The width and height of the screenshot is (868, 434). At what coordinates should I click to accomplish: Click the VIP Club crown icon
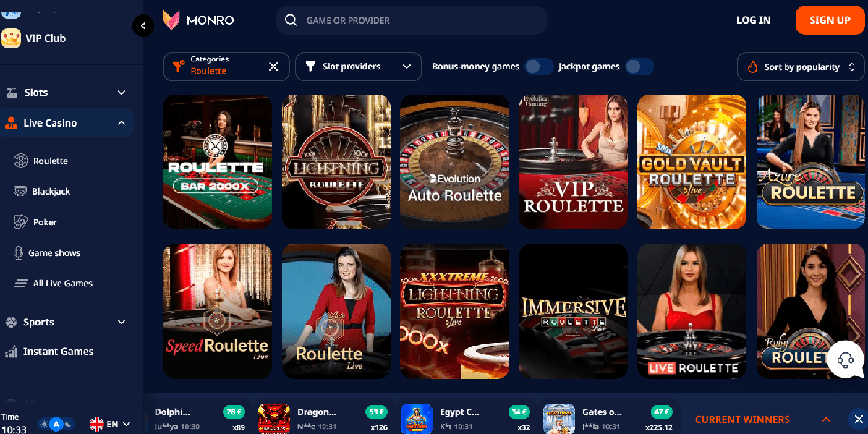(x=11, y=38)
